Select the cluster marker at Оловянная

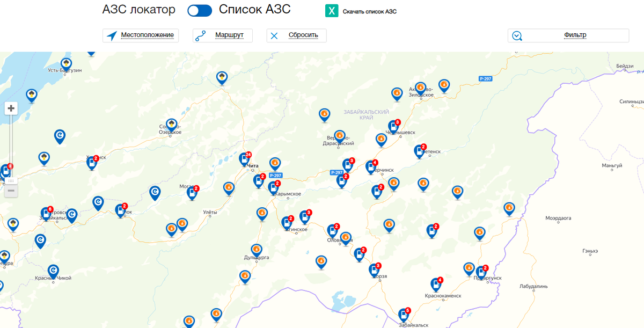click(333, 231)
